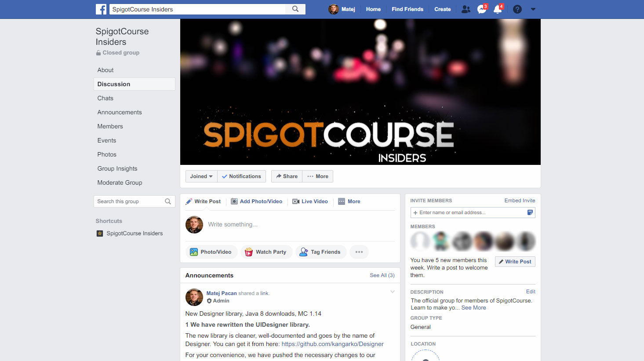
Task: Click Embed Invite link
Action: point(520,201)
